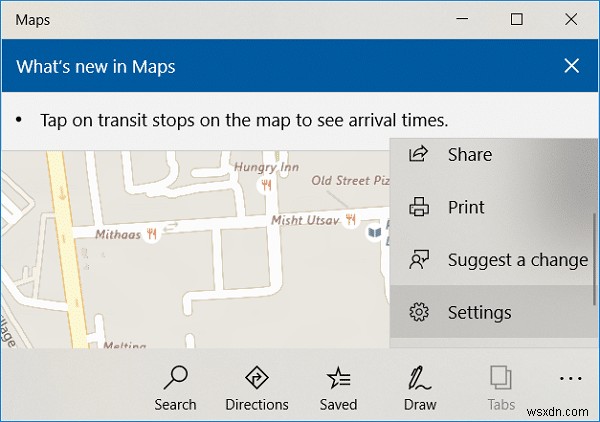Image resolution: width=600 pixels, height=422 pixels.
Task: Maximize the Maps window
Action: pos(516,19)
